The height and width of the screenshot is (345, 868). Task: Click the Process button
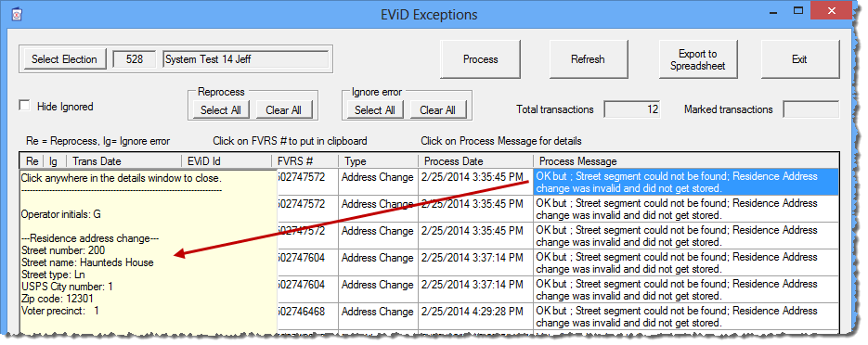tap(481, 59)
